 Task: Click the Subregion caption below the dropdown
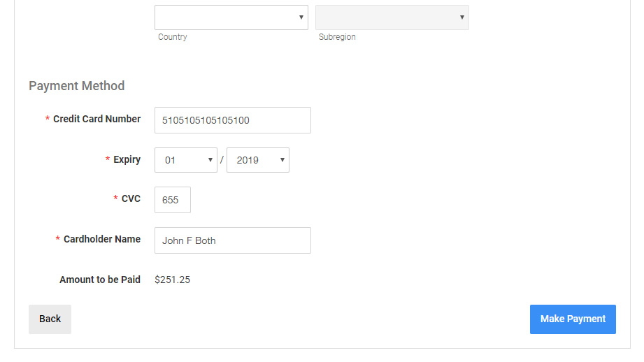tap(337, 37)
